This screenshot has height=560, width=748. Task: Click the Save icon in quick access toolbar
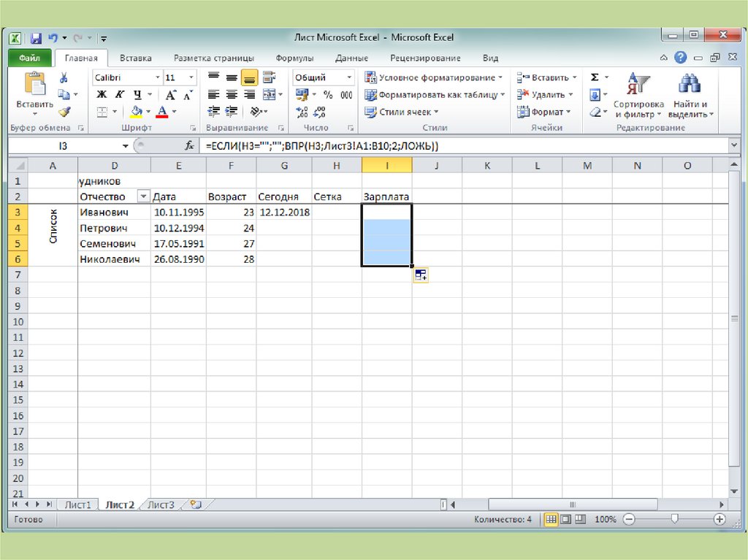coord(36,37)
